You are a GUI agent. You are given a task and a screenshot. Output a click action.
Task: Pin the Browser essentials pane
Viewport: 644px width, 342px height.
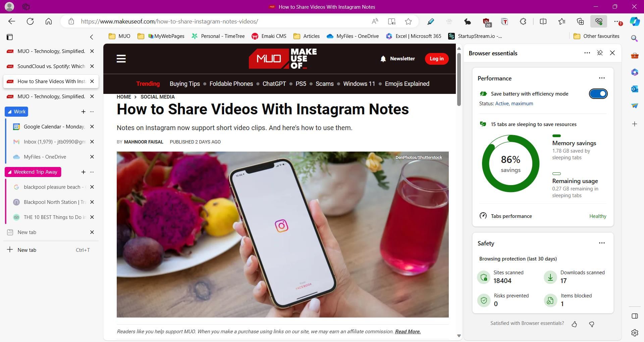(600, 53)
